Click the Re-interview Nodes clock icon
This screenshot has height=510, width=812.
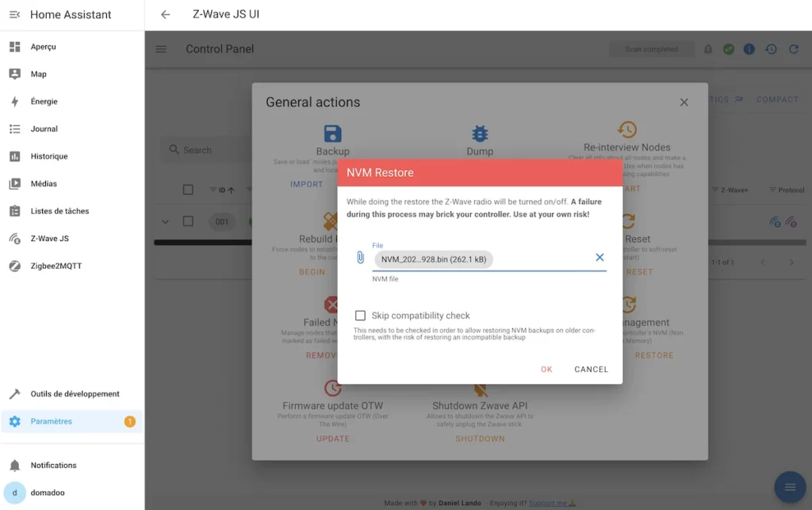pyautogui.click(x=627, y=129)
